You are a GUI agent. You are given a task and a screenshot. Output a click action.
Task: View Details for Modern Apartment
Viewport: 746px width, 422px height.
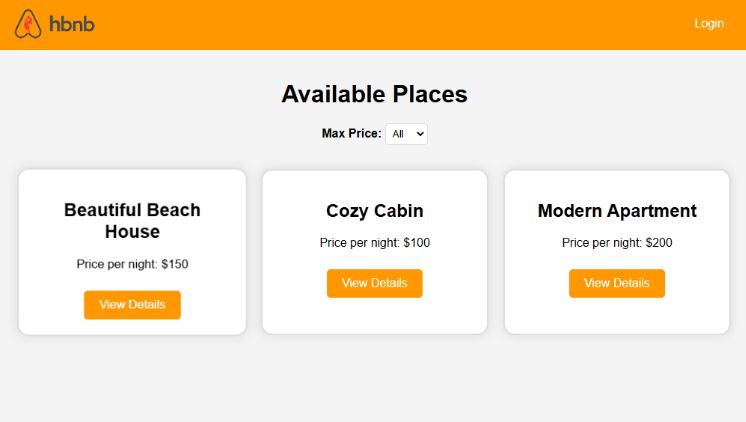coord(617,283)
